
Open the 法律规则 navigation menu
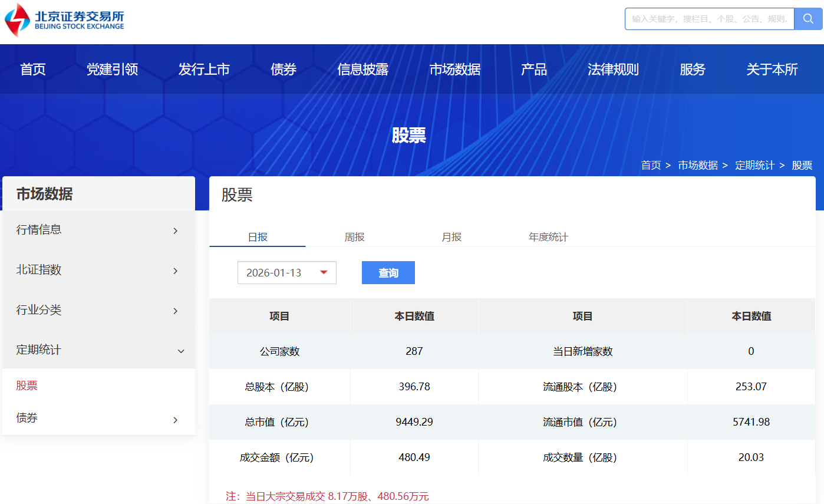[x=613, y=70]
